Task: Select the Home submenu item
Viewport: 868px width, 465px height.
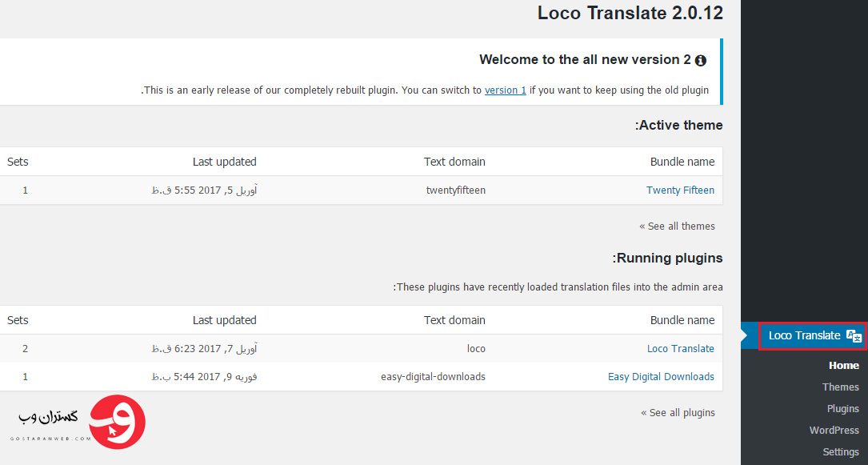Action: click(x=844, y=365)
